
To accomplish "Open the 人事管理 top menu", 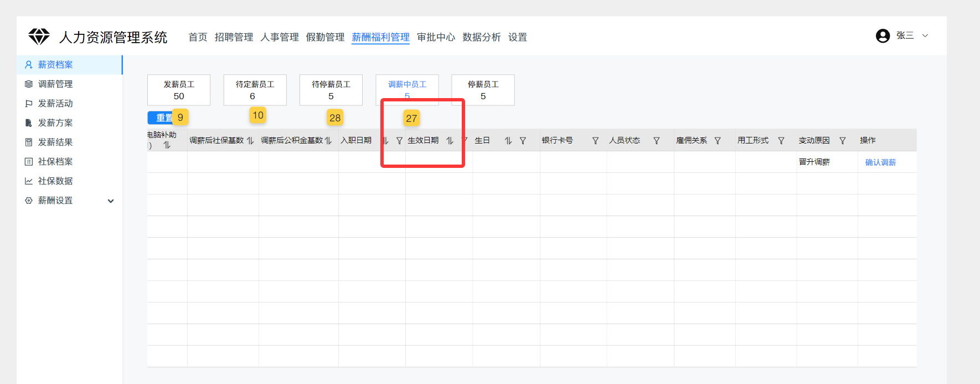I will 280,37.
